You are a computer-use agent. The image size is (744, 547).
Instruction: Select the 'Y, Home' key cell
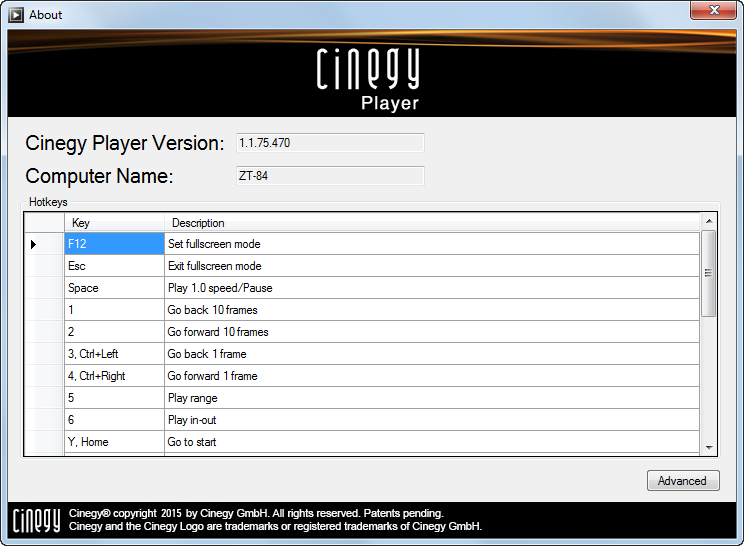[114, 442]
